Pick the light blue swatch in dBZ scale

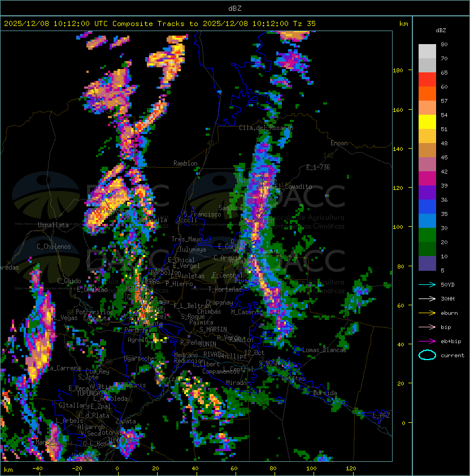click(x=427, y=221)
